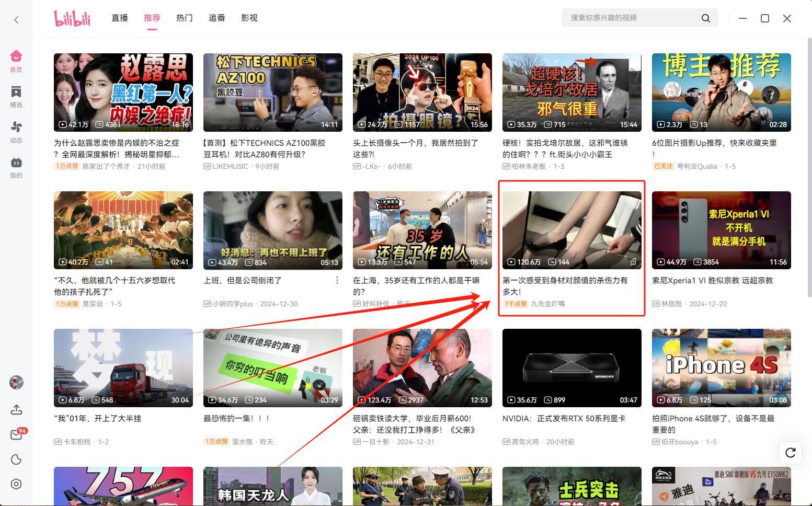Open the GeForce RTX graphics card thumbnail

[572, 368]
